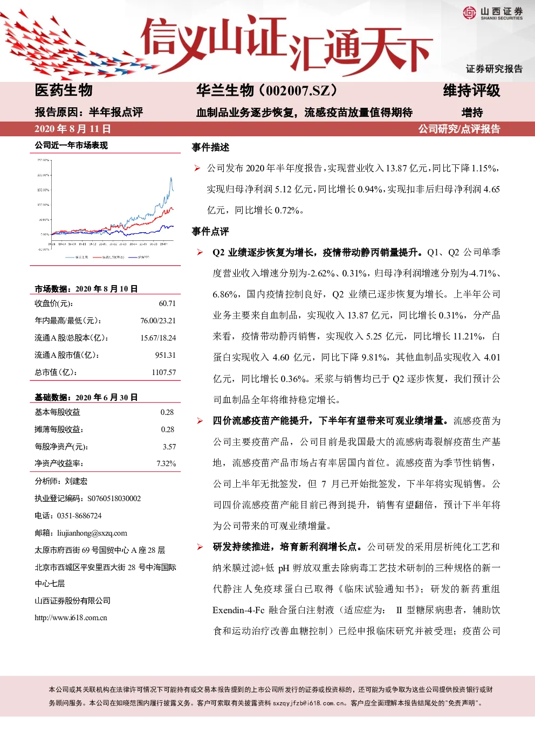Open the one-year market performance chart
This screenshot has width=535, height=756.
click(x=106, y=209)
